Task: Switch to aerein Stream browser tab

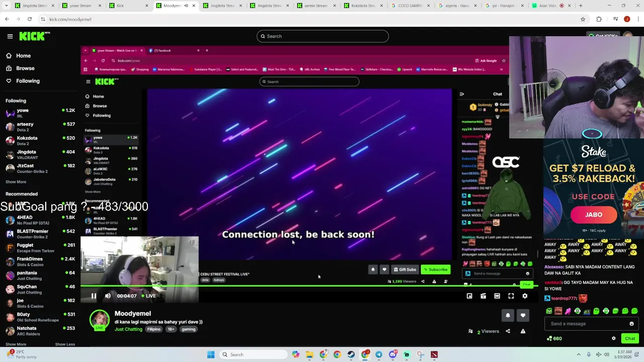Action: 316,6
